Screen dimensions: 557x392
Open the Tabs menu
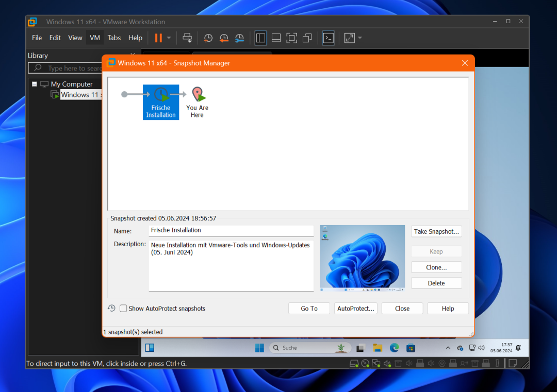click(114, 38)
